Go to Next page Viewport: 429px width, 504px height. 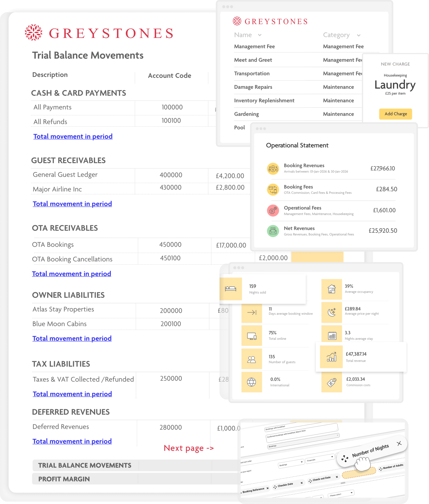[189, 448]
